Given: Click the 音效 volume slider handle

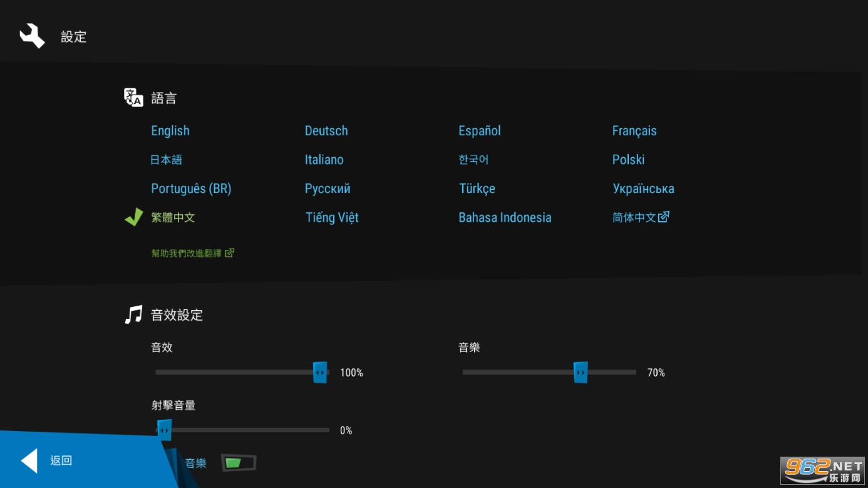Looking at the screenshot, I should (320, 372).
